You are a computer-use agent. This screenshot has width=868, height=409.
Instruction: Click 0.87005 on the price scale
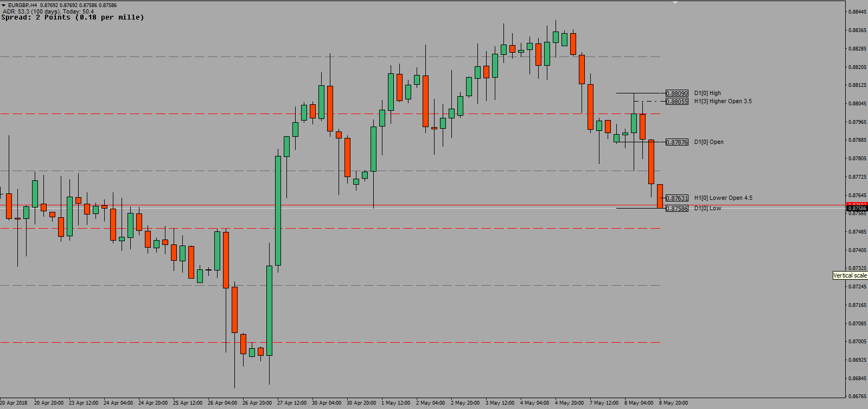pyautogui.click(x=857, y=342)
